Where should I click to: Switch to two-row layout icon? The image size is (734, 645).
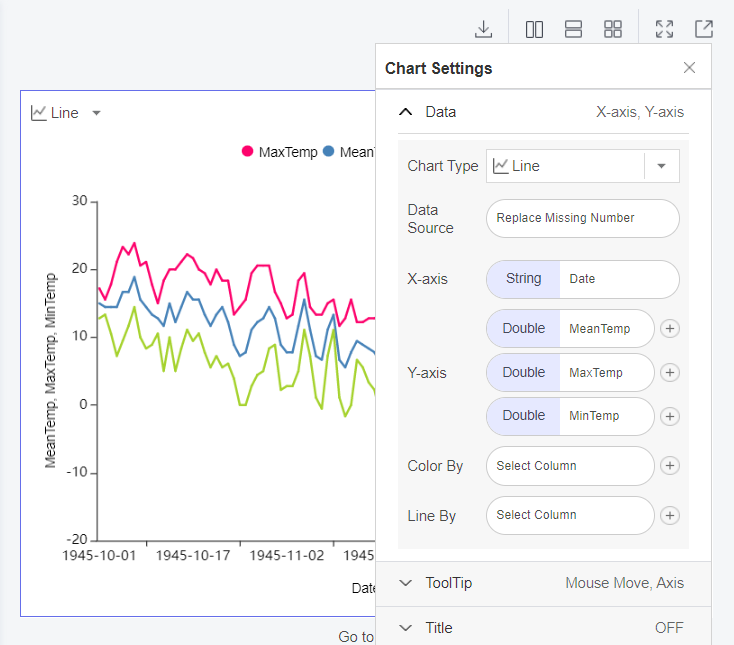[x=573, y=29]
